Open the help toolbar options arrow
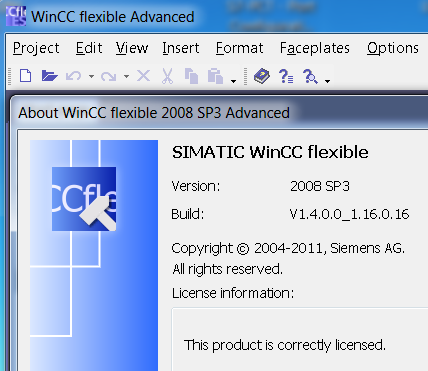The width and height of the screenshot is (428, 371). click(328, 81)
